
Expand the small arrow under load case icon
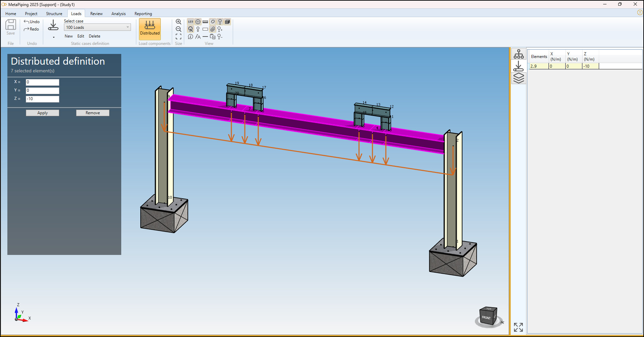tap(54, 37)
